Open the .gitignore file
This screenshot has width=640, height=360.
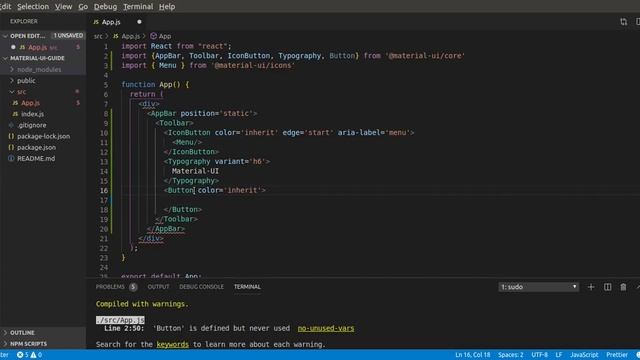(32, 125)
